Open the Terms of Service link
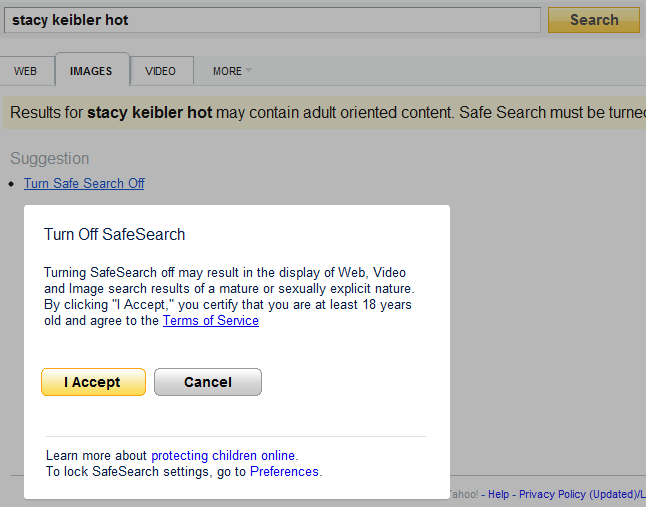Screen dimensions: 646x507 [x=210, y=321]
